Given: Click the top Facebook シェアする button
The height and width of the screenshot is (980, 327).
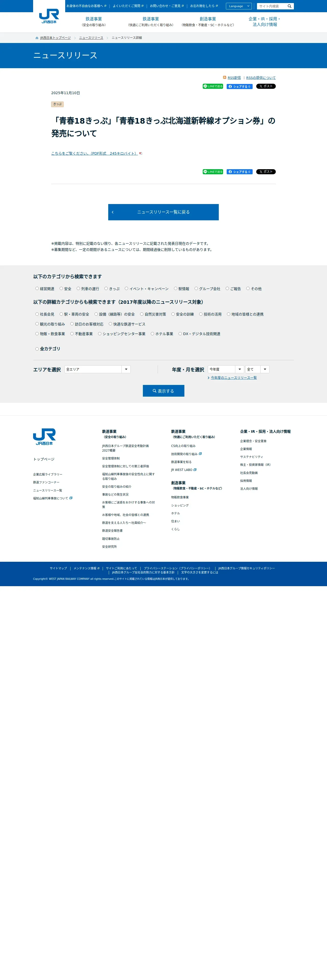Looking at the screenshot, I should point(239,86).
